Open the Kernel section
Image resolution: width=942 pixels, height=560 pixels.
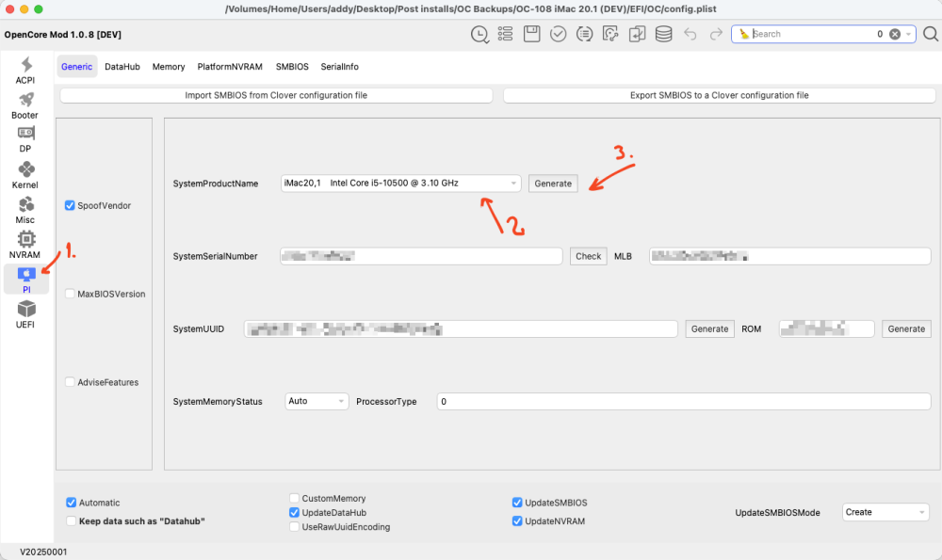click(x=25, y=175)
